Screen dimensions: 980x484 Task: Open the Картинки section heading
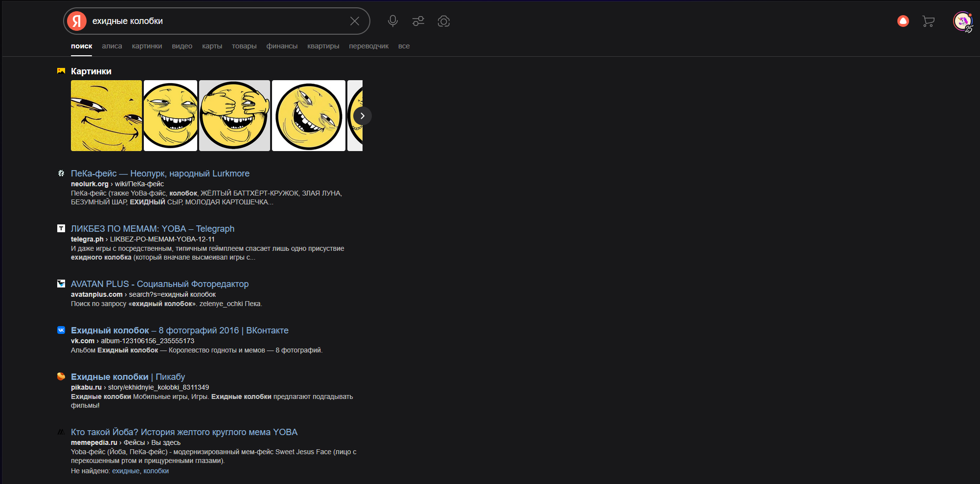[91, 71]
